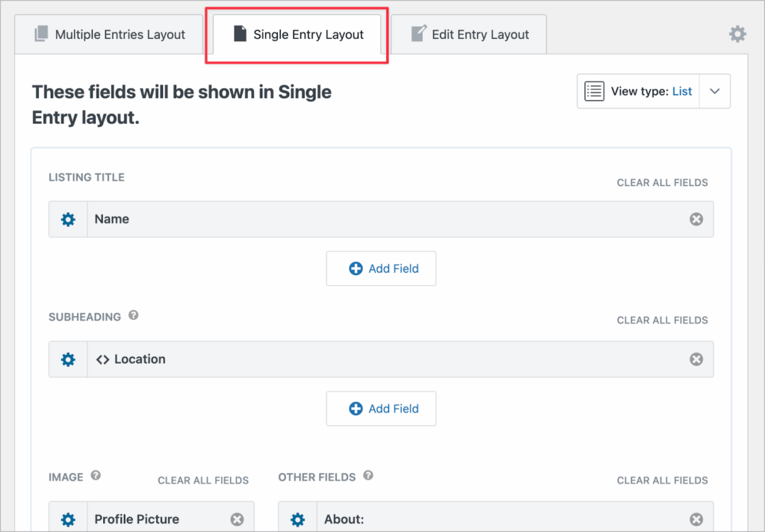Click the code brackets icon beside Location
The image size is (765, 532).
(102, 359)
